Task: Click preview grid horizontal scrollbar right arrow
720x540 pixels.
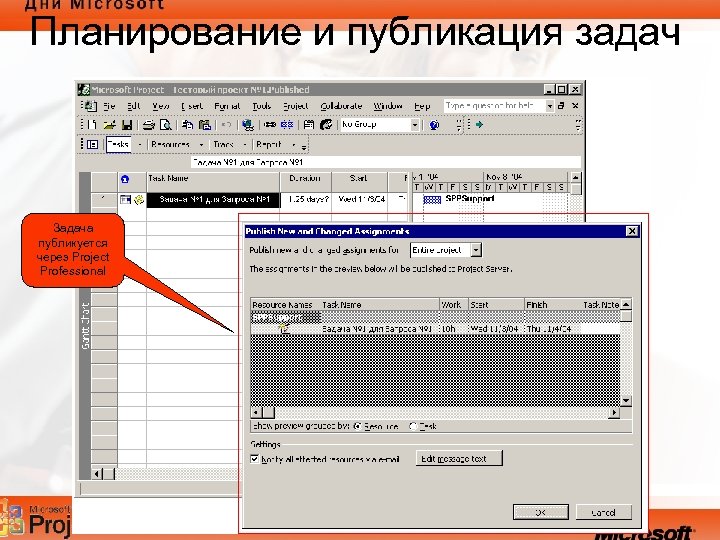Action: pyautogui.click(x=614, y=412)
